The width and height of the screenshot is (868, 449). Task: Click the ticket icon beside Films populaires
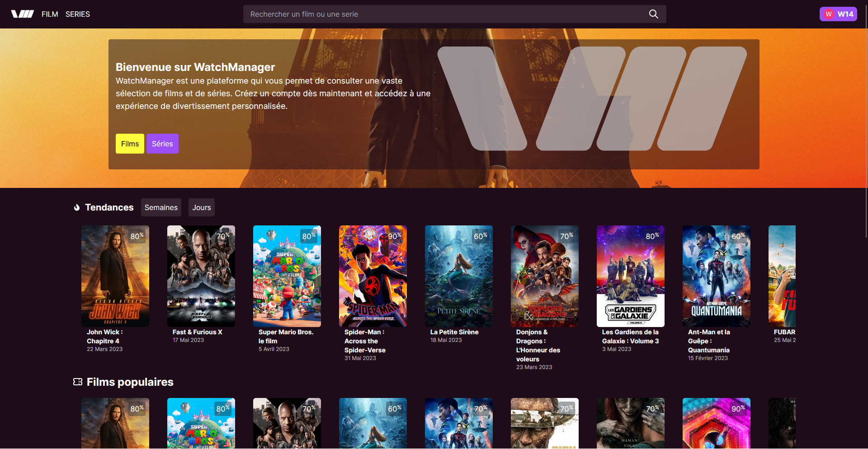click(78, 382)
